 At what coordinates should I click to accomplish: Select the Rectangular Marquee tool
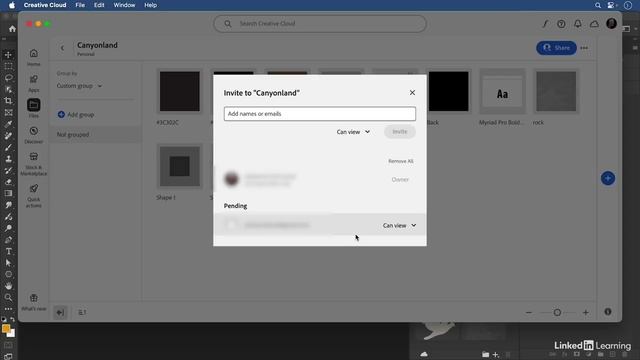[x=8, y=66]
